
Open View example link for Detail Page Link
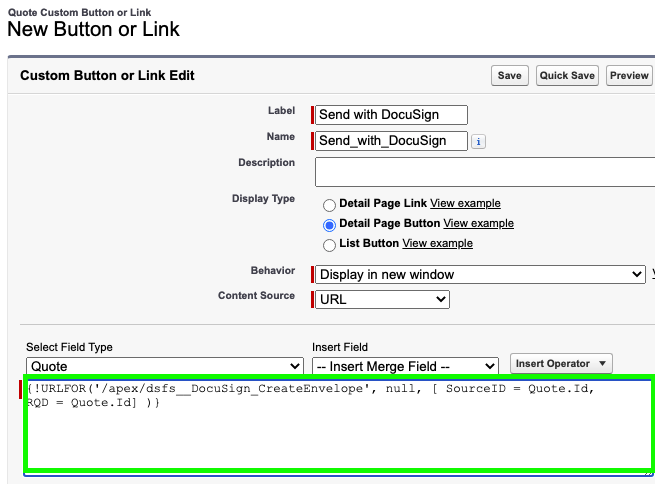(x=465, y=203)
